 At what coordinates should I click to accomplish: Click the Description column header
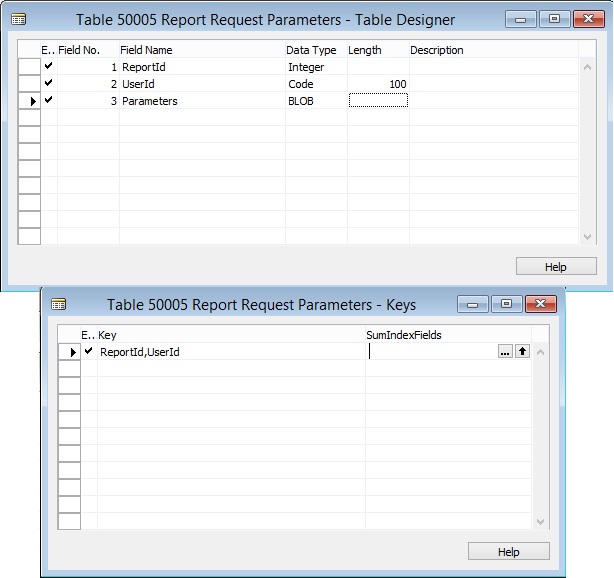[x=493, y=50]
